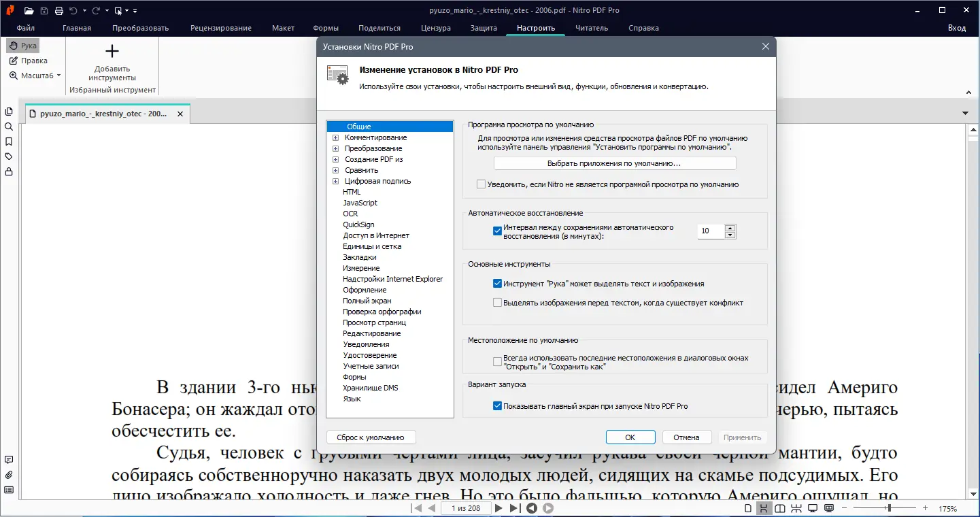The width and height of the screenshot is (980, 517).
Task: Click the Print icon in quick access toolbar
Action: (x=59, y=10)
